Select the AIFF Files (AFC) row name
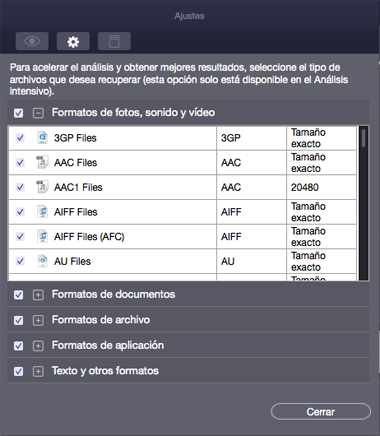 [x=89, y=237]
